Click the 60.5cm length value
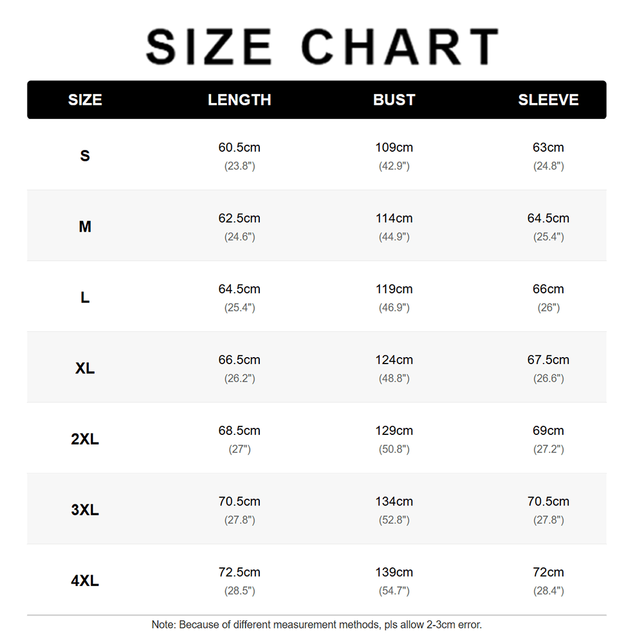The width and height of the screenshot is (644, 644). coord(239,147)
